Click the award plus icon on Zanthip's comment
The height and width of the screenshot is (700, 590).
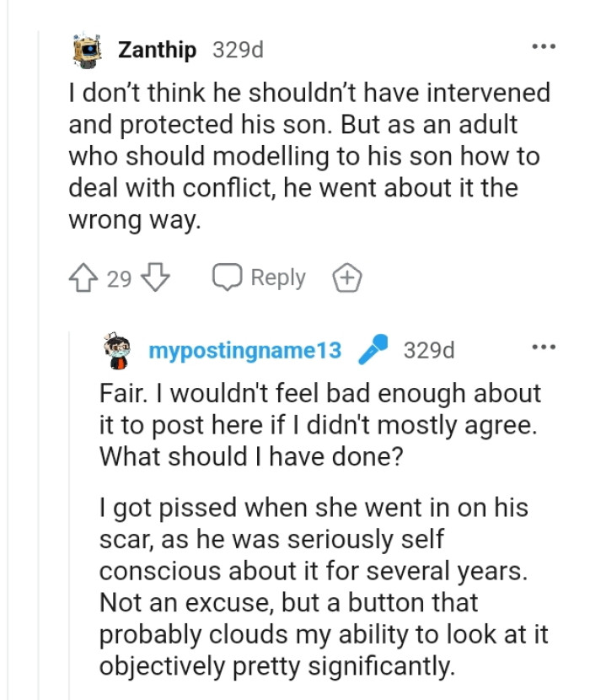(x=346, y=277)
